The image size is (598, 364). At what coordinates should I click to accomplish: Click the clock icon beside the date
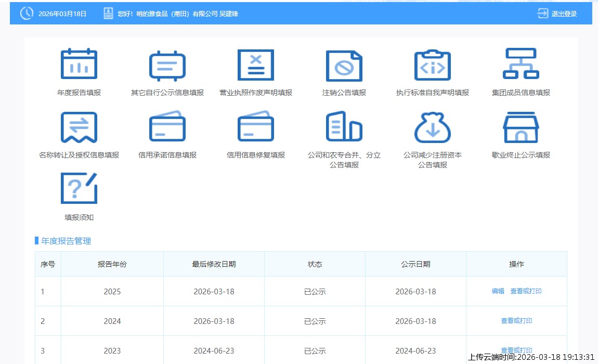[27, 14]
